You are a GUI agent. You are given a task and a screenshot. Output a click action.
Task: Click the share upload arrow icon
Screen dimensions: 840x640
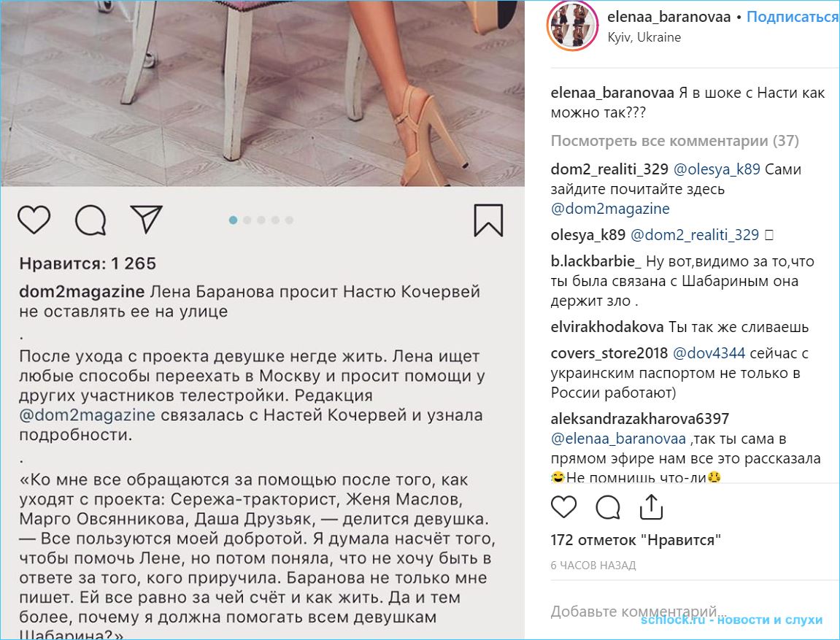pos(651,506)
